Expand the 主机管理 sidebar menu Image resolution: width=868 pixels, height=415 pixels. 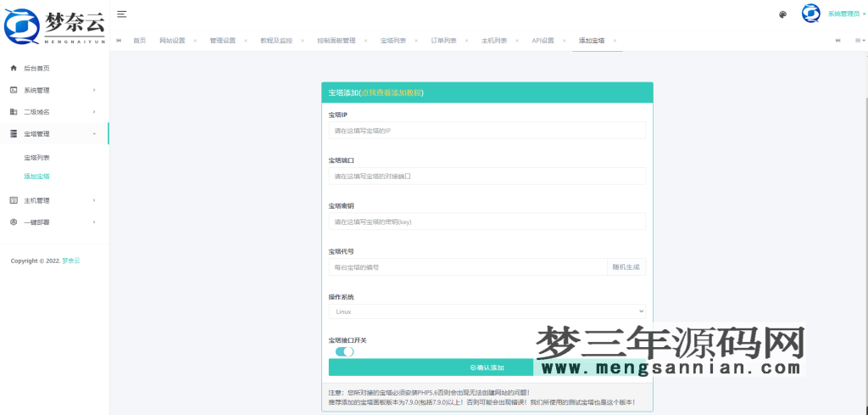(54, 200)
